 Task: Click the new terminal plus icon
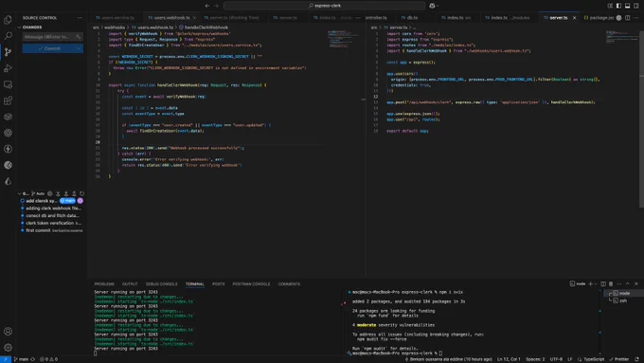(590, 284)
